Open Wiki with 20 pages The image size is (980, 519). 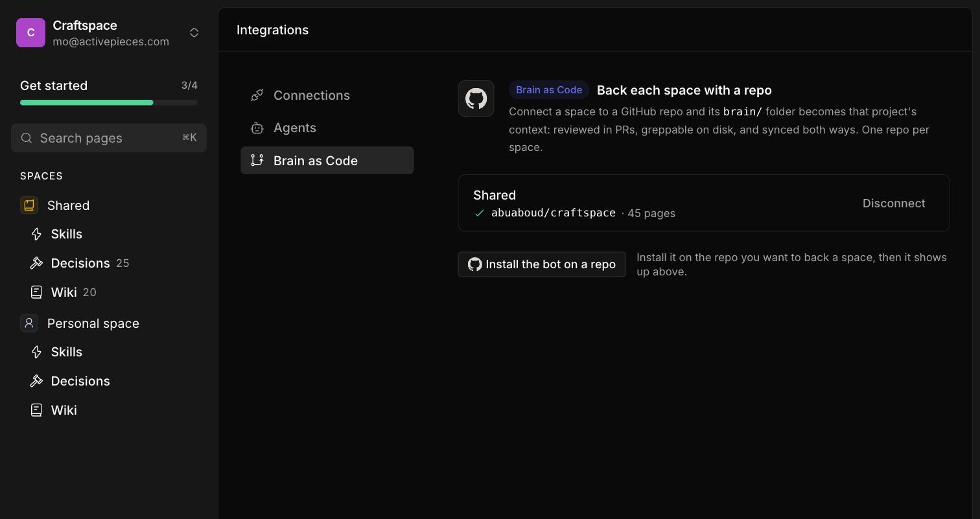point(64,292)
